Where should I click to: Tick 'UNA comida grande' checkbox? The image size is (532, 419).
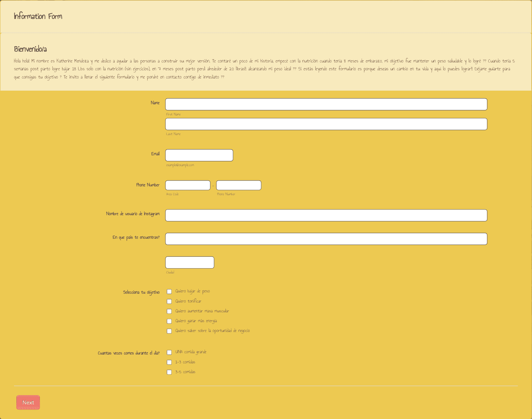pyautogui.click(x=169, y=352)
